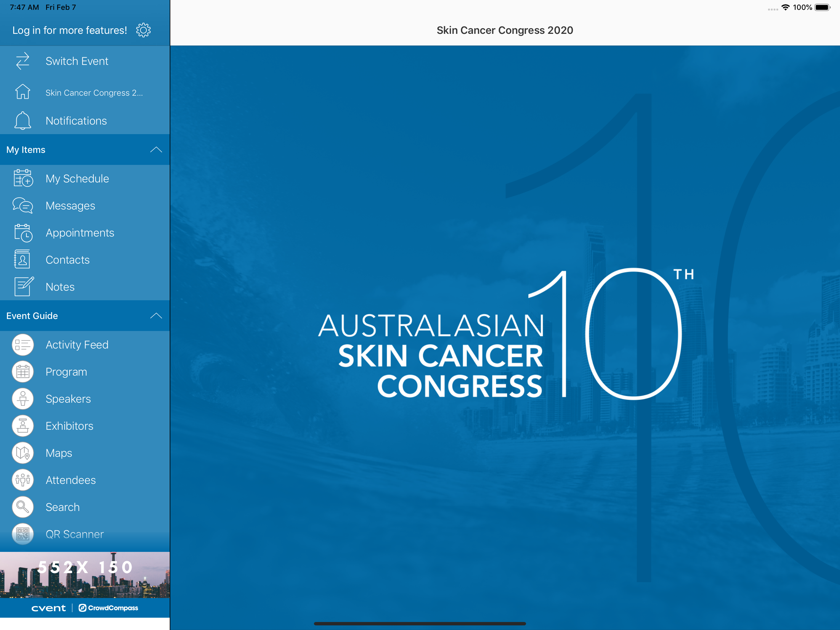Click the Switch Event arrows icon
The width and height of the screenshot is (840, 630).
pyautogui.click(x=22, y=61)
